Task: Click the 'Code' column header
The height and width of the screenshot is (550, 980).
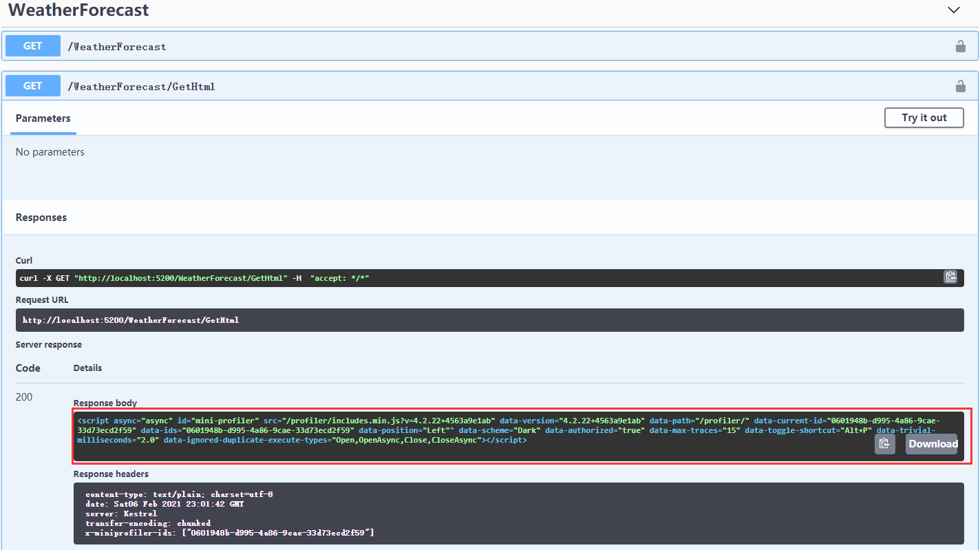Action: tap(28, 368)
